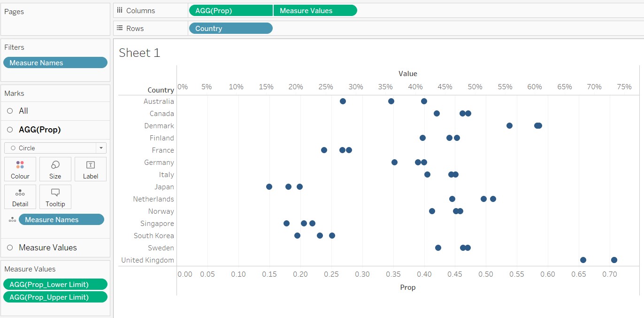Open the Size shelf on the Marks card
The image size is (644, 318).
pyautogui.click(x=55, y=169)
